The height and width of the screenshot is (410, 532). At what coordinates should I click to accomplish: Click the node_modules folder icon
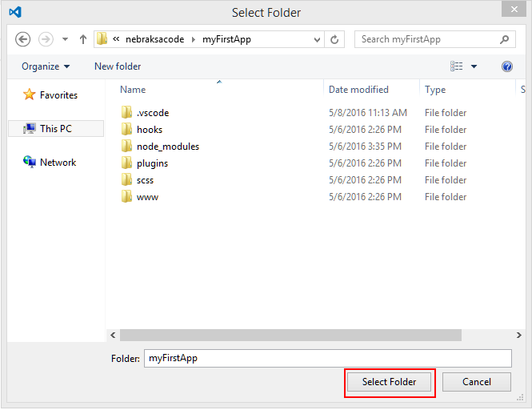point(126,146)
